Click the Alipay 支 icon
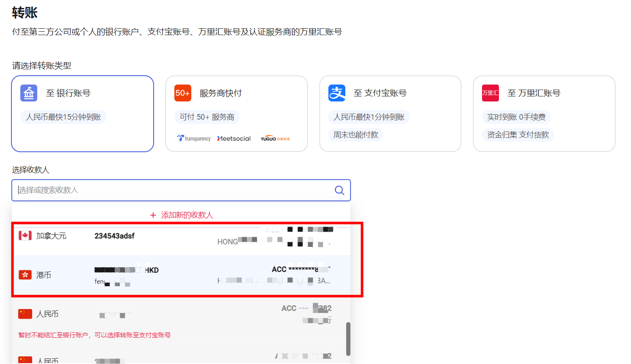Screen dimensions: 631x364 click(x=336, y=93)
